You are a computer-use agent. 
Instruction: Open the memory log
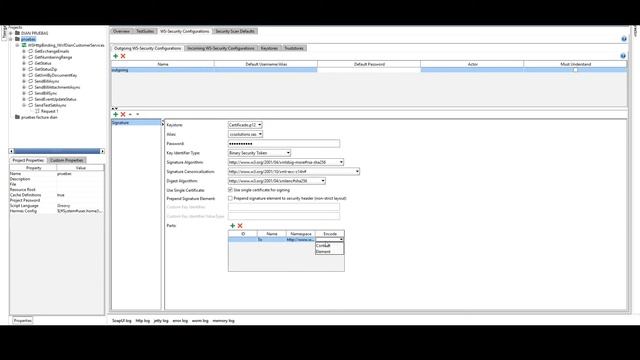[x=224, y=321]
